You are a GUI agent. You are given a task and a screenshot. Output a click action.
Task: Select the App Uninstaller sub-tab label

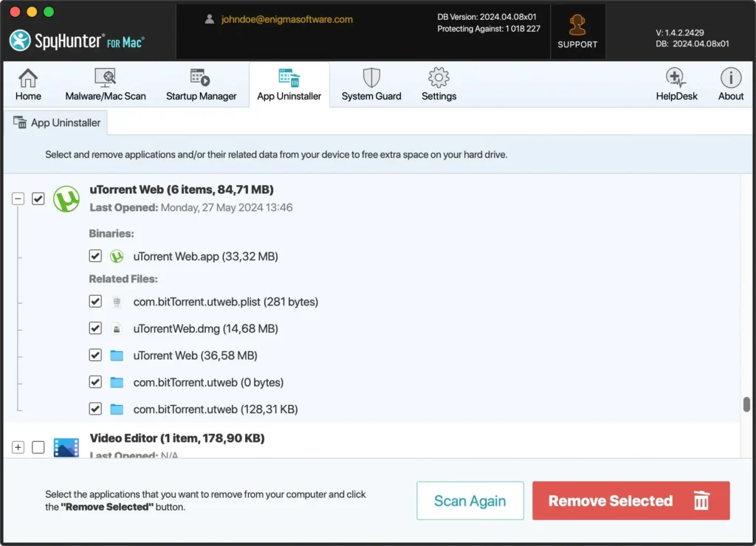pyautogui.click(x=66, y=123)
